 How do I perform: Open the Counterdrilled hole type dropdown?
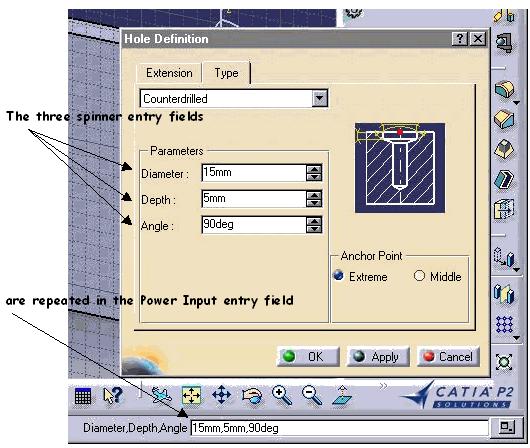(x=319, y=99)
